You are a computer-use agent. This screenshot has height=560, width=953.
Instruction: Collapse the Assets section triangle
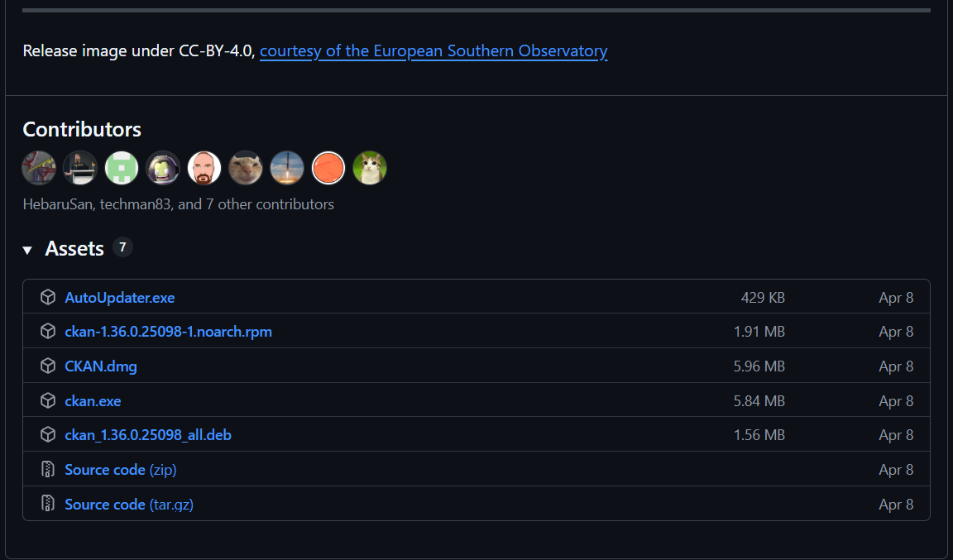(x=27, y=250)
